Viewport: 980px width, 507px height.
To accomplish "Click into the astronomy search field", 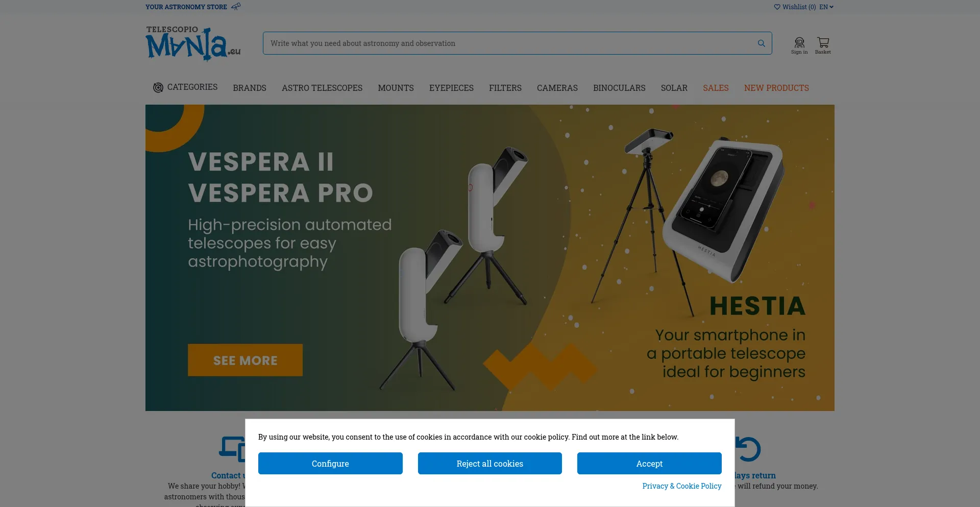I will click(510, 43).
